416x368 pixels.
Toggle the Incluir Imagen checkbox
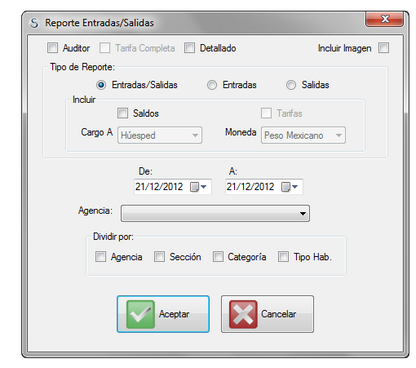[x=383, y=48]
